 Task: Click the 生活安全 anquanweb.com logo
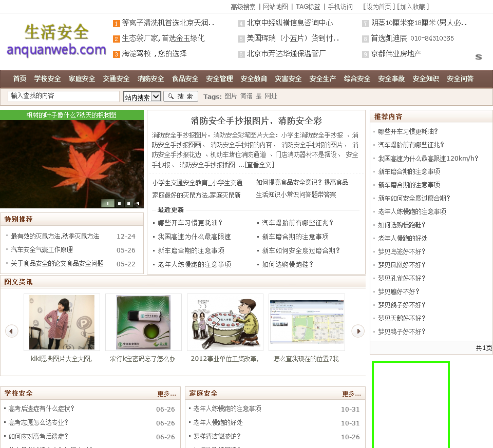pyautogui.click(x=56, y=40)
